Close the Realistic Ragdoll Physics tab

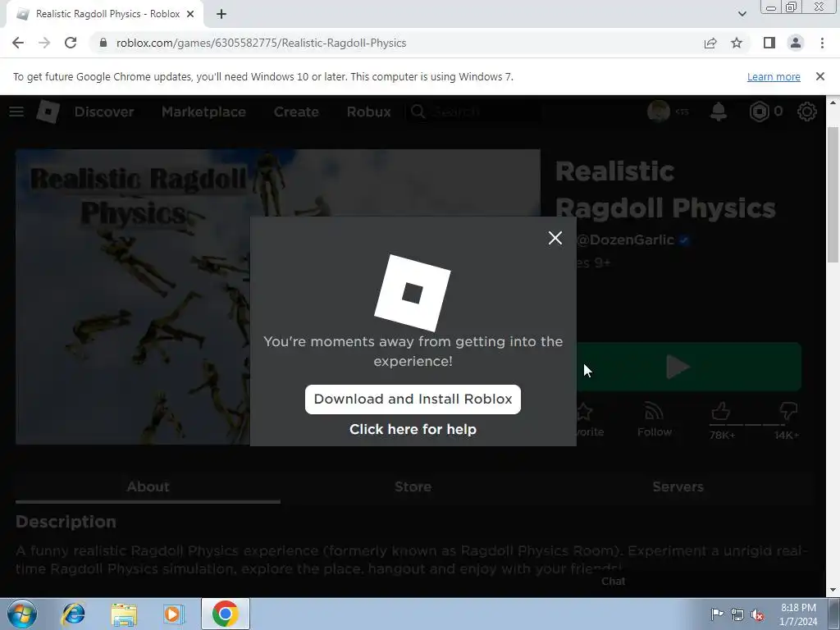coord(190,15)
